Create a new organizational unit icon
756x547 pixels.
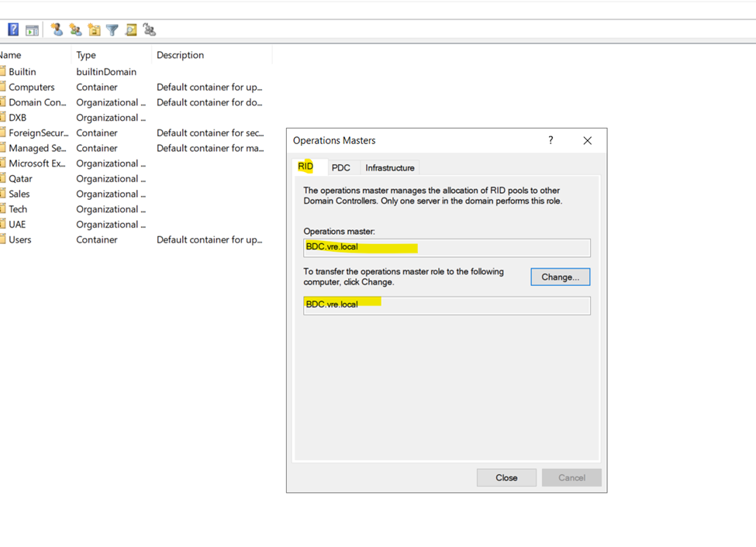click(94, 30)
